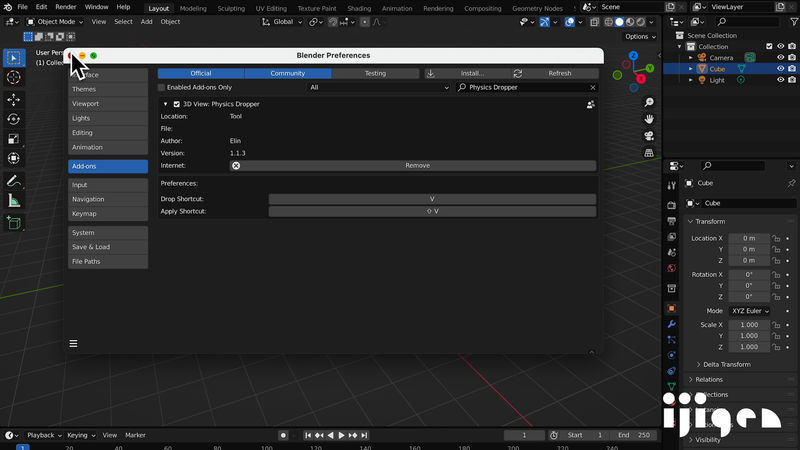The width and height of the screenshot is (800, 450).
Task: Expand the Relations panel
Action: [x=709, y=380]
